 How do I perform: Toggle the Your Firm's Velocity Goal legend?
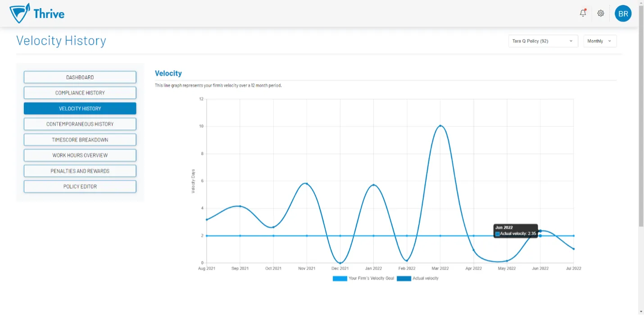pyautogui.click(x=363, y=279)
